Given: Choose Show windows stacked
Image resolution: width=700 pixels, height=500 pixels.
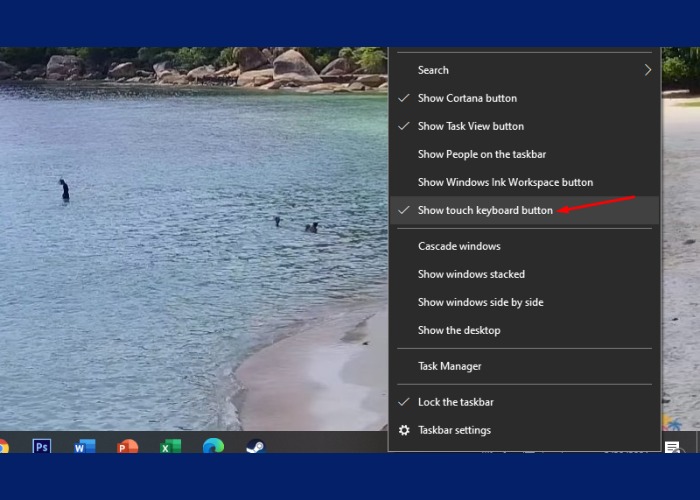Looking at the screenshot, I should pyautogui.click(x=471, y=274).
